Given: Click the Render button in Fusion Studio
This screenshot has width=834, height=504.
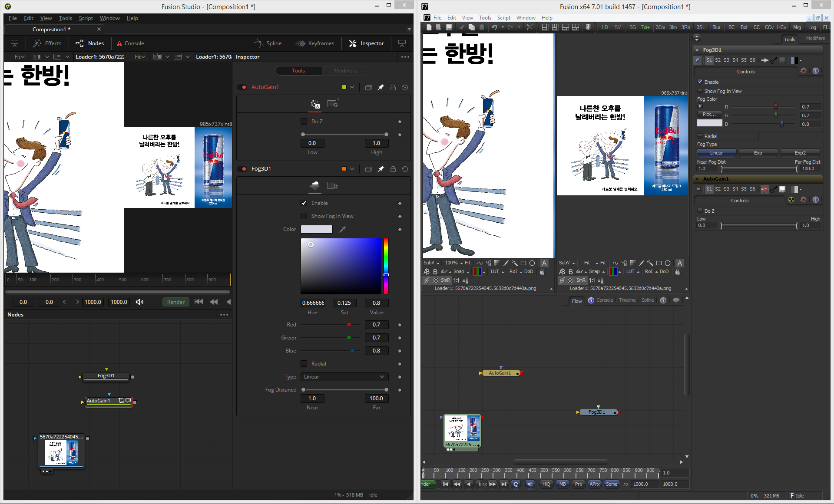Looking at the screenshot, I should [176, 302].
